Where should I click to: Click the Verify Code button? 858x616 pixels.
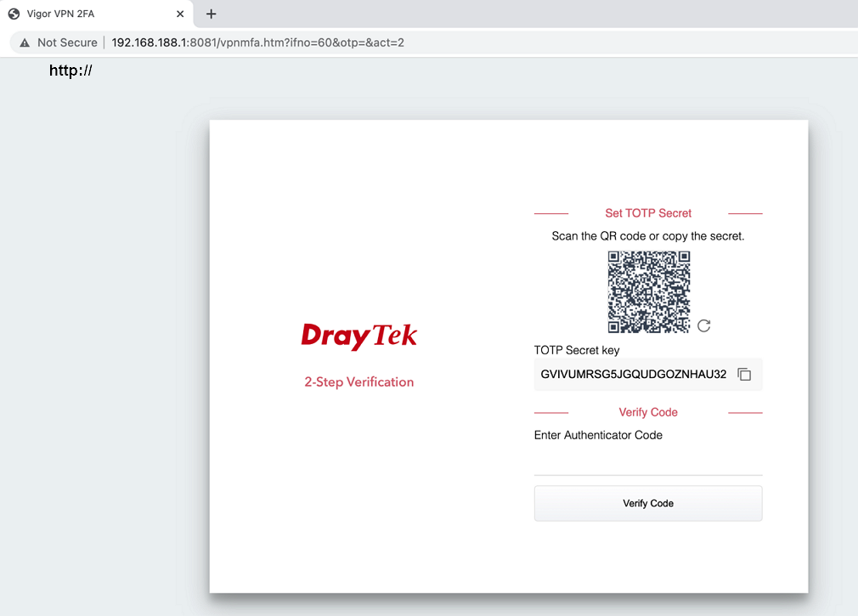[x=648, y=503]
